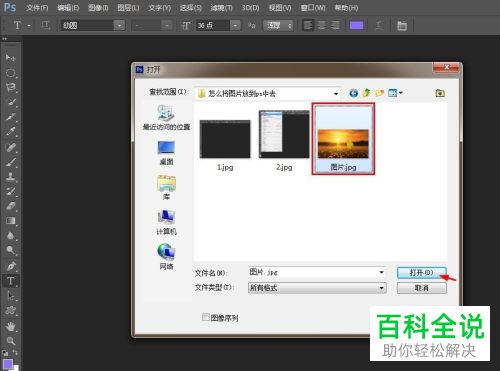Select the History Brush tool
Image resolution: width=500 pixels, height=371 pixels.
click(x=10, y=191)
